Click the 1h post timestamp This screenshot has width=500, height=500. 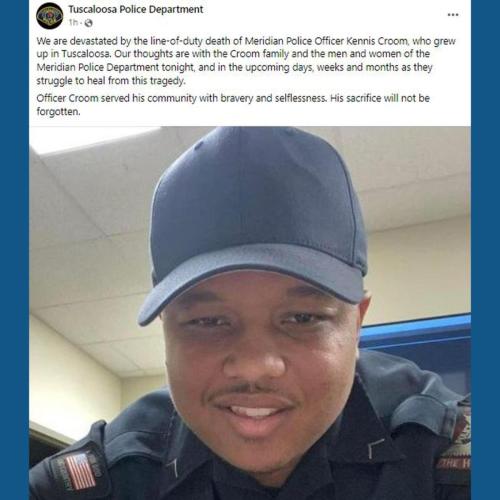(73, 23)
